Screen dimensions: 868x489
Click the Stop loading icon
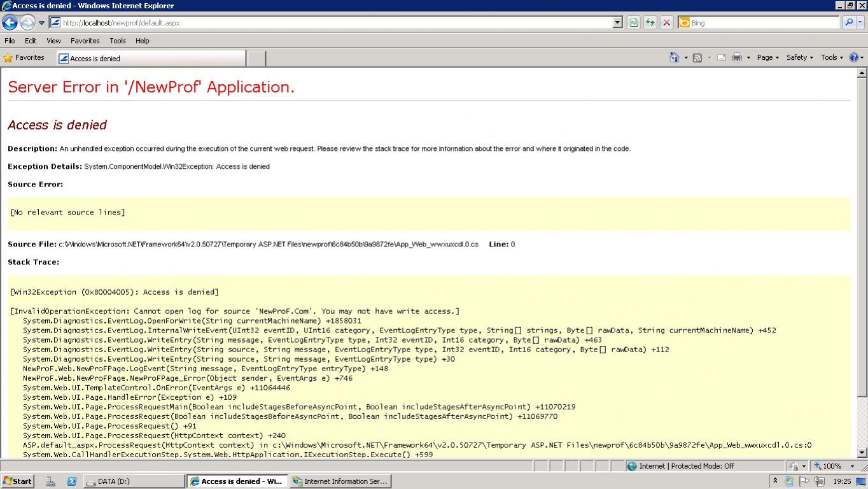tap(666, 22)
